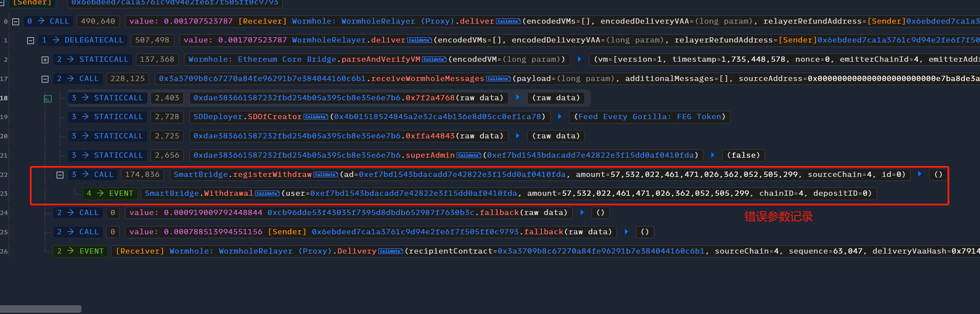Open 0x3a3709b8c67270a84fe96291b7e384044160c6b1 address link in row 17
Screen dimensions: 980x314
262,79
